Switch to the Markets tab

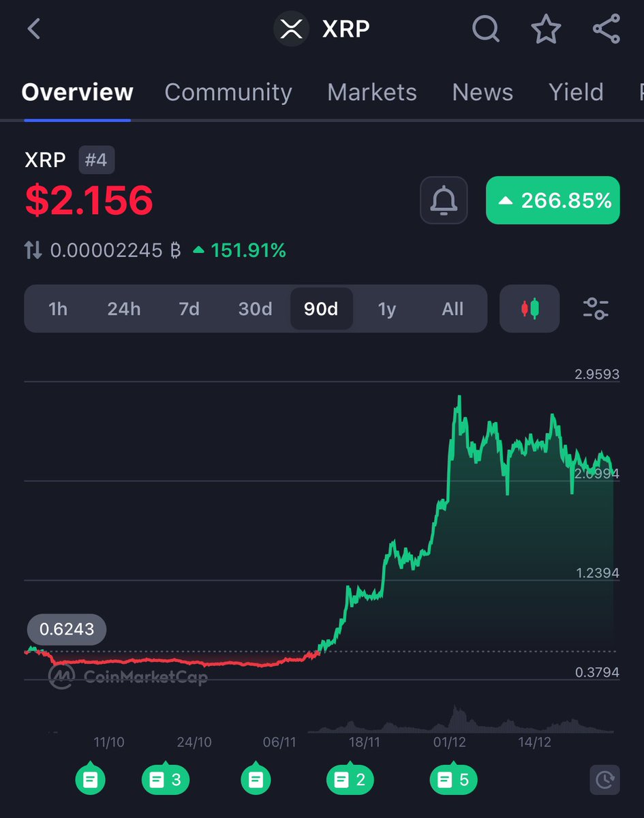(372, 92)
